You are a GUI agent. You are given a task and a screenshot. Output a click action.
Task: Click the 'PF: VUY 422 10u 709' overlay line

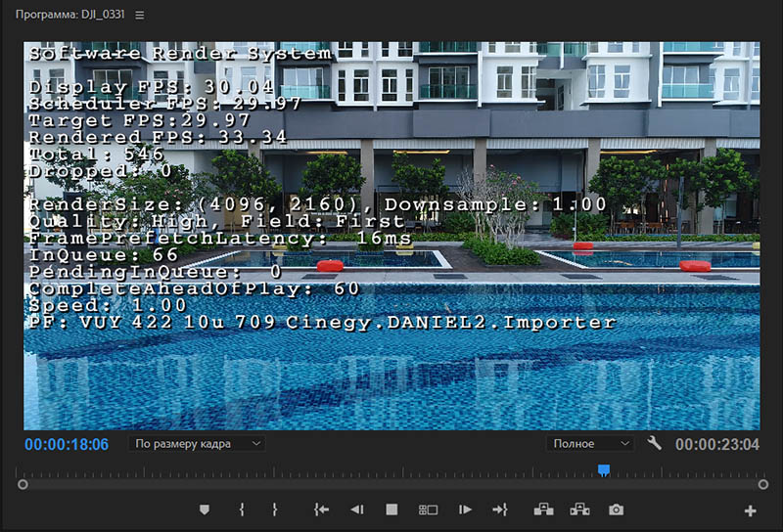[322, 323]
